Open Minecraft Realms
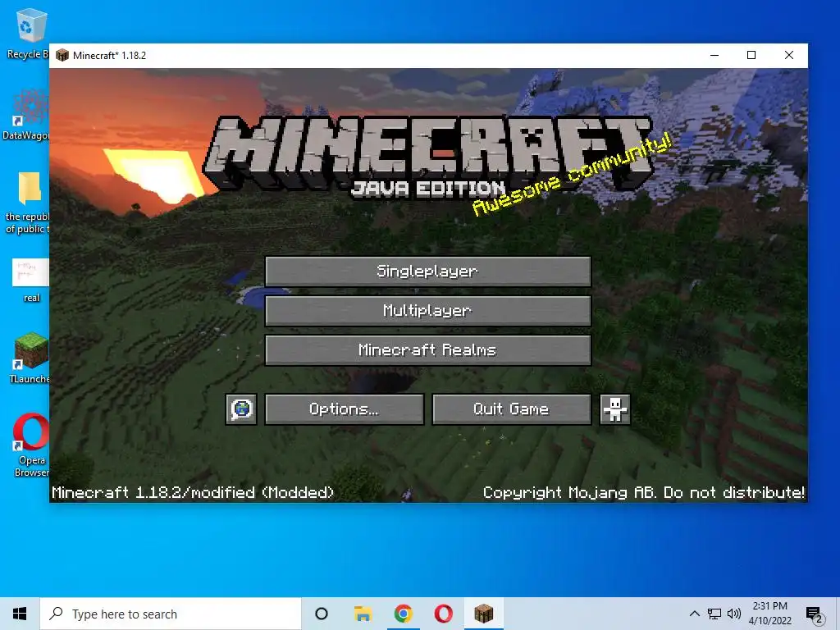This screenshot has height=630, width=840. tap(427, 350)
